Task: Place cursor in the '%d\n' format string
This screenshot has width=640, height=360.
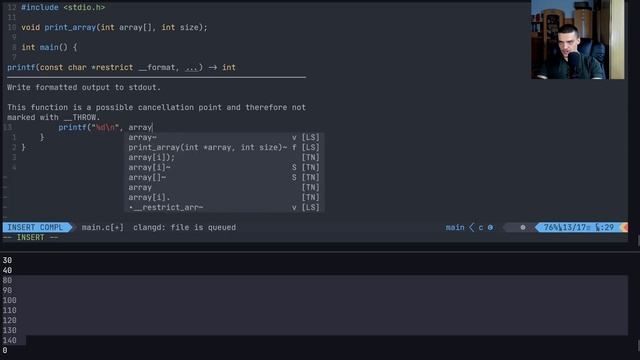Action: click(106, 127)
